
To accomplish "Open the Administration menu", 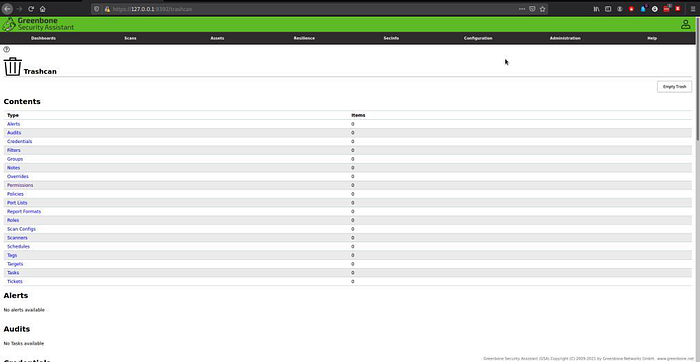I will coord(565,38).
